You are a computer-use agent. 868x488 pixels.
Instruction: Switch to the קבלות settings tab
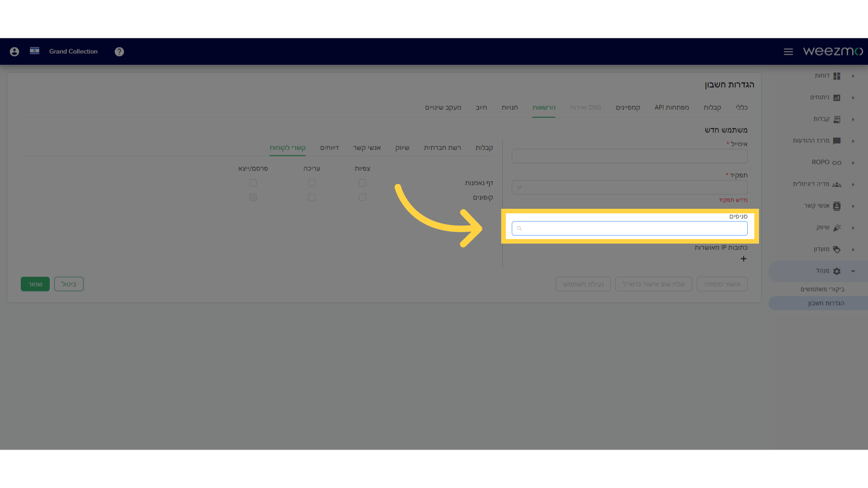712,108
